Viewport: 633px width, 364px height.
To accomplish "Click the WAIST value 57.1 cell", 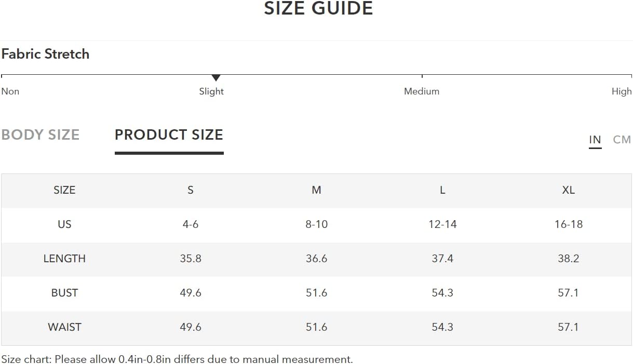I will click(569, 327).
